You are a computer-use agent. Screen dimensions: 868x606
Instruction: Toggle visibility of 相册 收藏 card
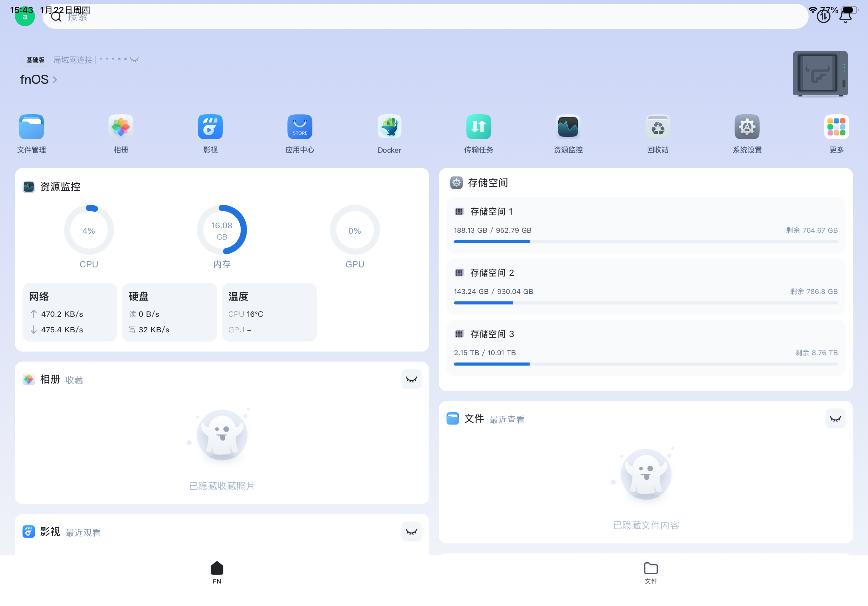point(411,379)
